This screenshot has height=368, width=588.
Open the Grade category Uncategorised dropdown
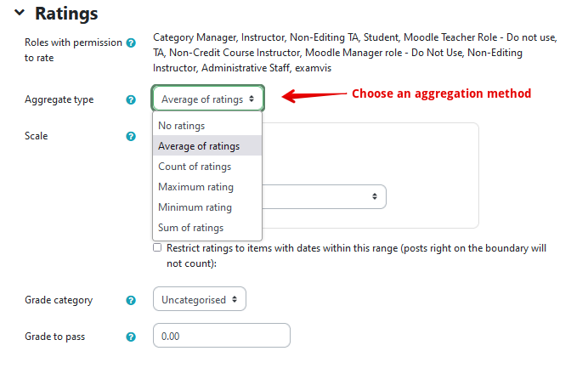200,299
